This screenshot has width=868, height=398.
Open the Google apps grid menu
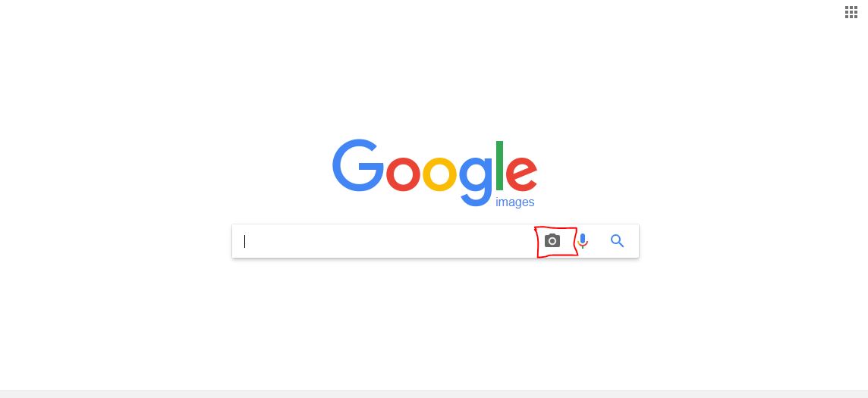[851, 12]
